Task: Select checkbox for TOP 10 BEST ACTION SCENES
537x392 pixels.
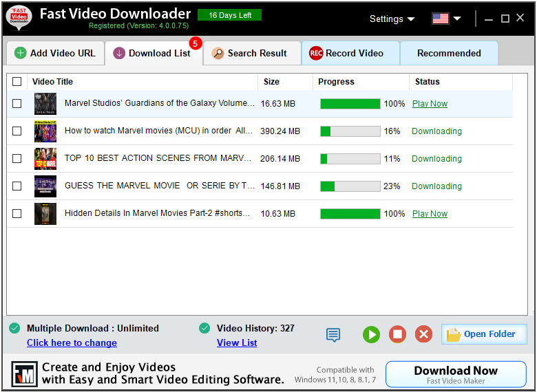Action: pyautogui.click(x=17, y=159)
